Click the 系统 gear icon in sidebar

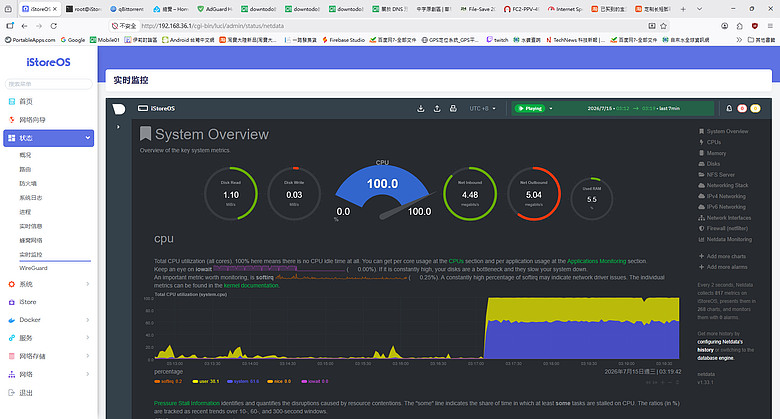[11, 284]
